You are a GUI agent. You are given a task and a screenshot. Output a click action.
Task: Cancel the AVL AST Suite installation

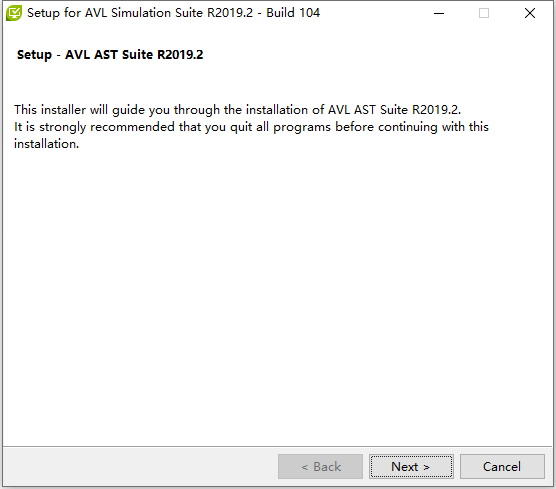(502, 466)
